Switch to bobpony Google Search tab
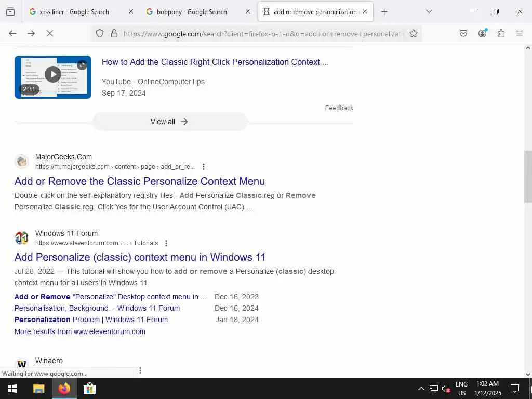532x399 pixels. click(192, 12)
